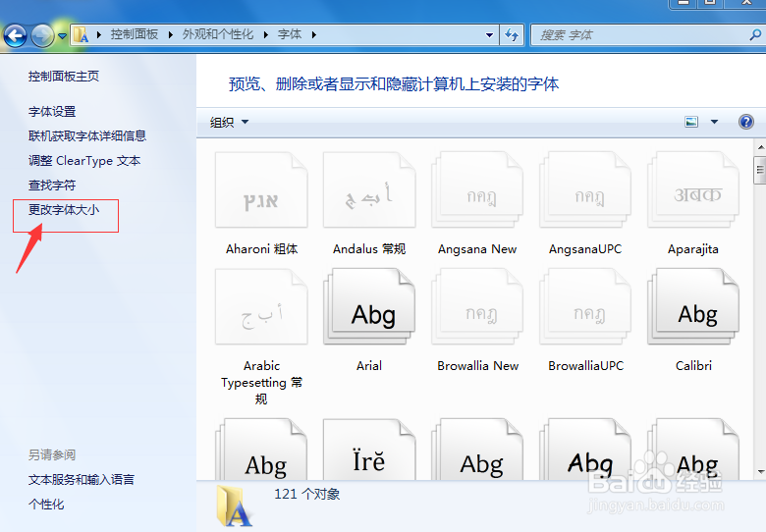Click the scrollbar up arrow
Image resolution: width=766 pixels, height=532 pixels.
(760, 147)
